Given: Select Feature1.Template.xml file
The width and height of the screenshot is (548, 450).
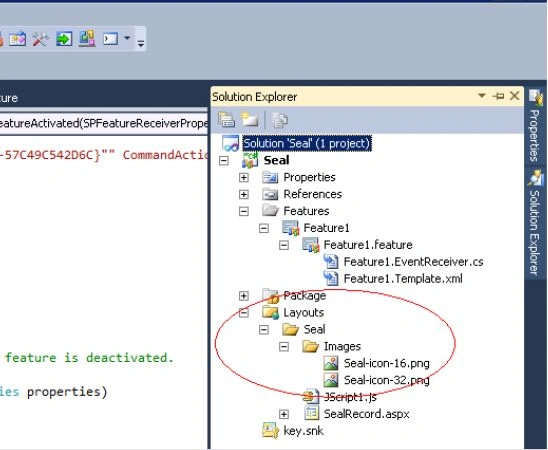Looking at the screenshot, I should click(x=403, y=278).
